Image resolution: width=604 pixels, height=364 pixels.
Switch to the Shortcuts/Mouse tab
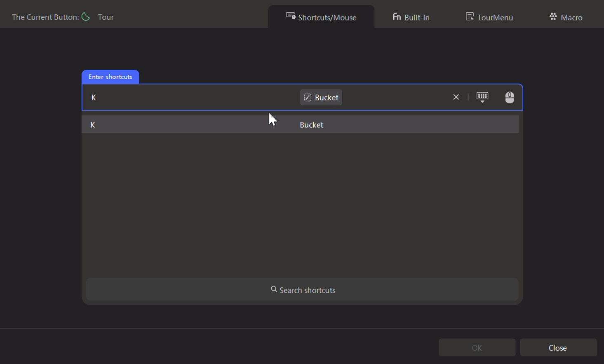(327, 17)
